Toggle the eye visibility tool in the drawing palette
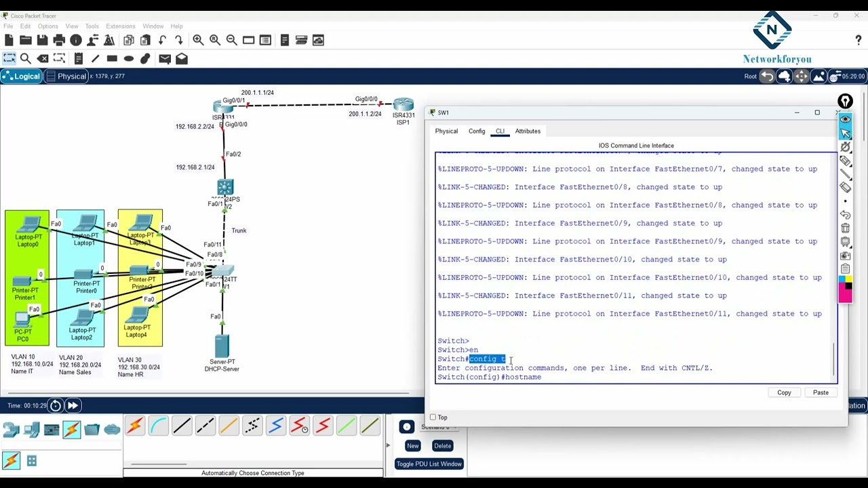 (845, 119)
